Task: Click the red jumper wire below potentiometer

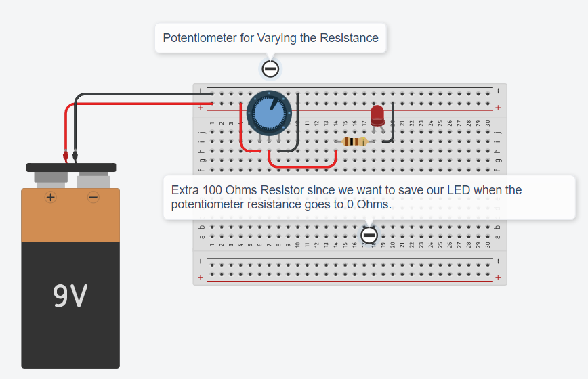Action: click(x=302, y=164)
